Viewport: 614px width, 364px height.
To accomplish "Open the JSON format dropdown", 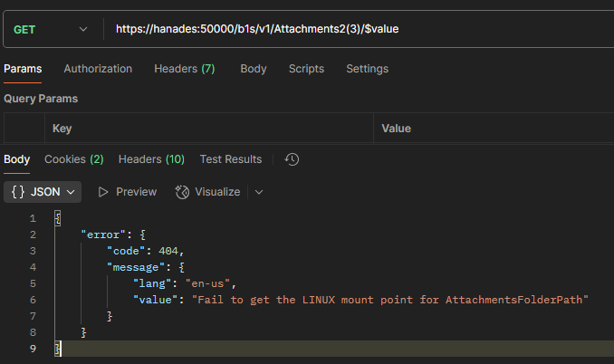I will coord(43,192).
